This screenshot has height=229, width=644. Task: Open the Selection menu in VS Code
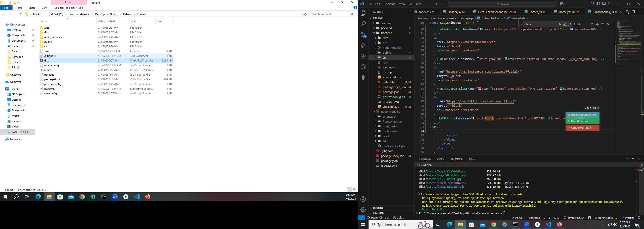coord(389,4)
